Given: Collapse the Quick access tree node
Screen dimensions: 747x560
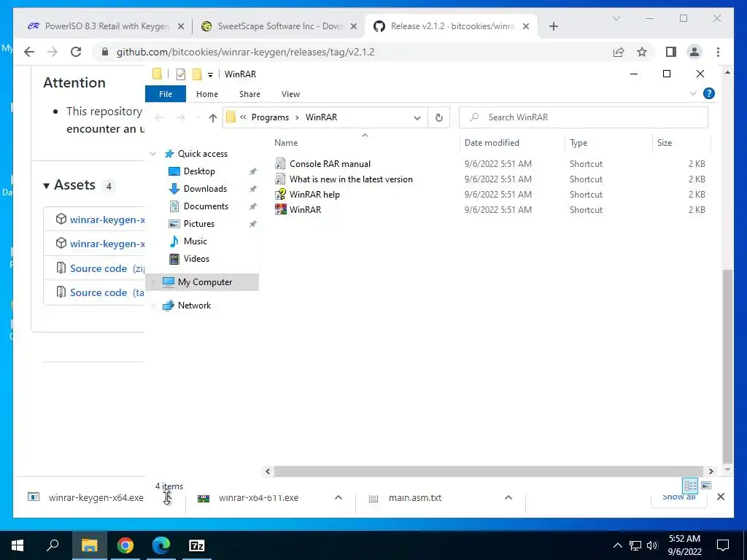Looking at the screenshot, I should (153, 154).
